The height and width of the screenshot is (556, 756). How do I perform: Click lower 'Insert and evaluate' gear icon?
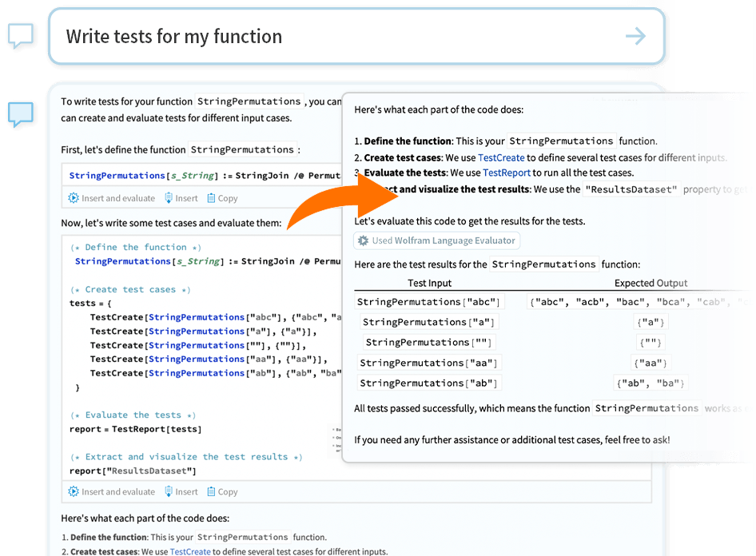[74, 491]
